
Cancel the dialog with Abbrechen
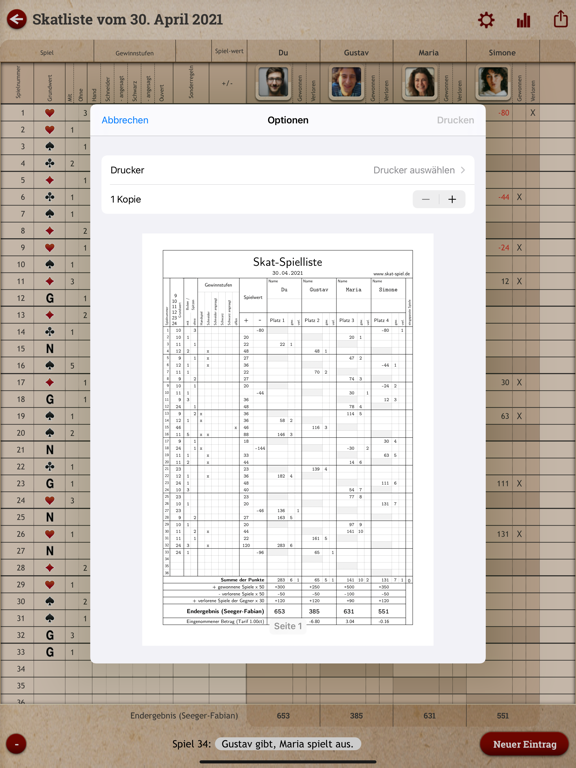(x=125, y=120)
